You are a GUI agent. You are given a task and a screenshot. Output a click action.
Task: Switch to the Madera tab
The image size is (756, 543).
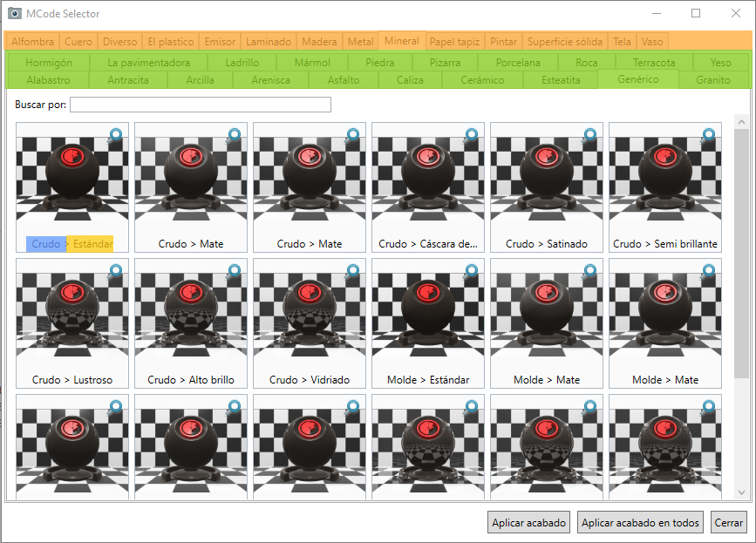click(319, 42)
